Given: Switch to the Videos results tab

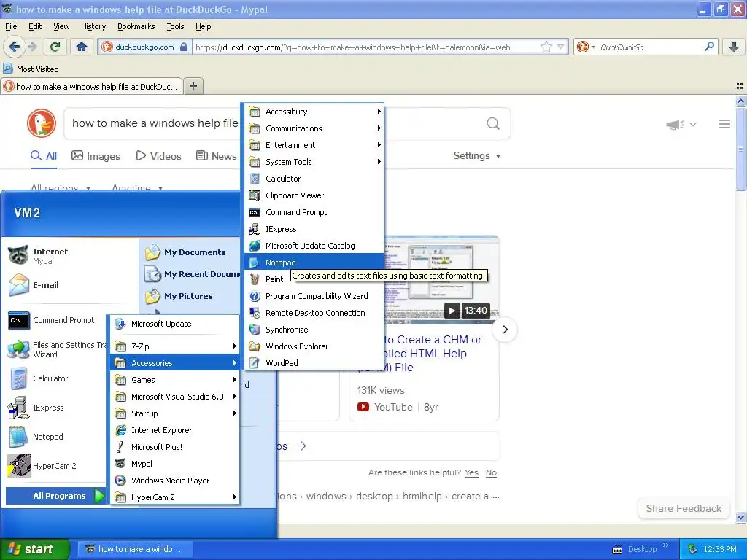Looking at the screenshot, I should [x=158, y=156].
